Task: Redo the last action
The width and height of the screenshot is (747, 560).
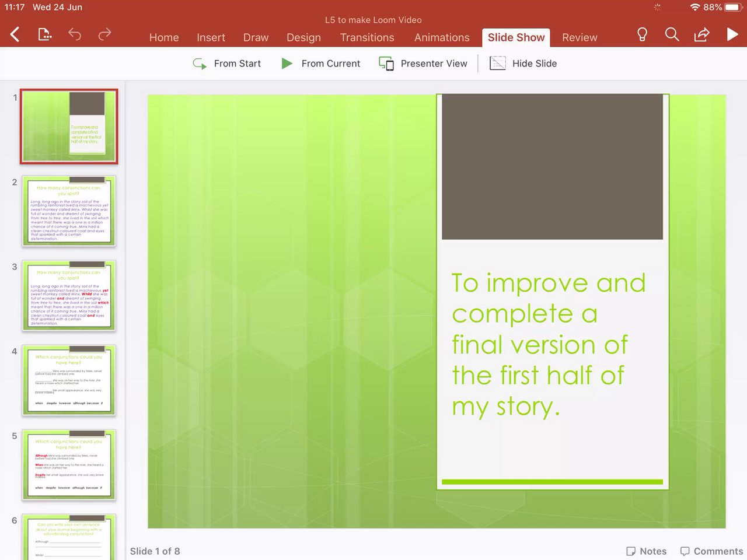Action: 104,34
